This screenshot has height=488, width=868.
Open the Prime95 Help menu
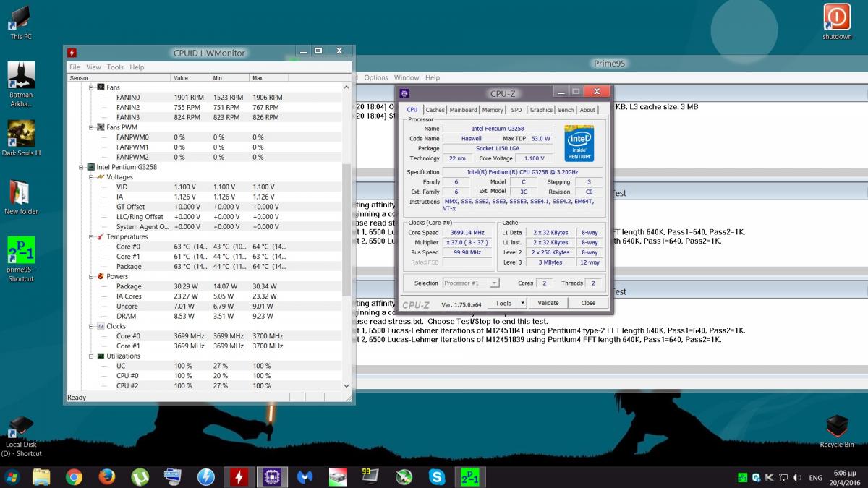(x=433, y=77)
